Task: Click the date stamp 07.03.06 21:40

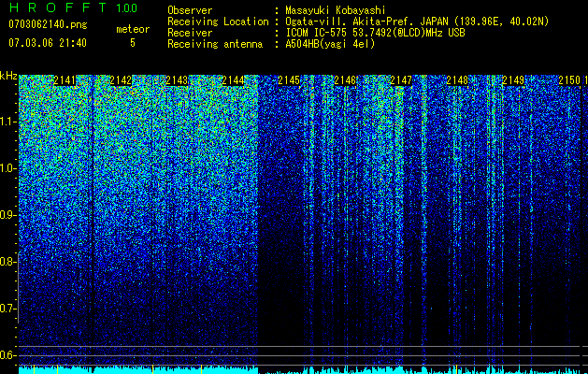Action: click(x=48, y=43)
